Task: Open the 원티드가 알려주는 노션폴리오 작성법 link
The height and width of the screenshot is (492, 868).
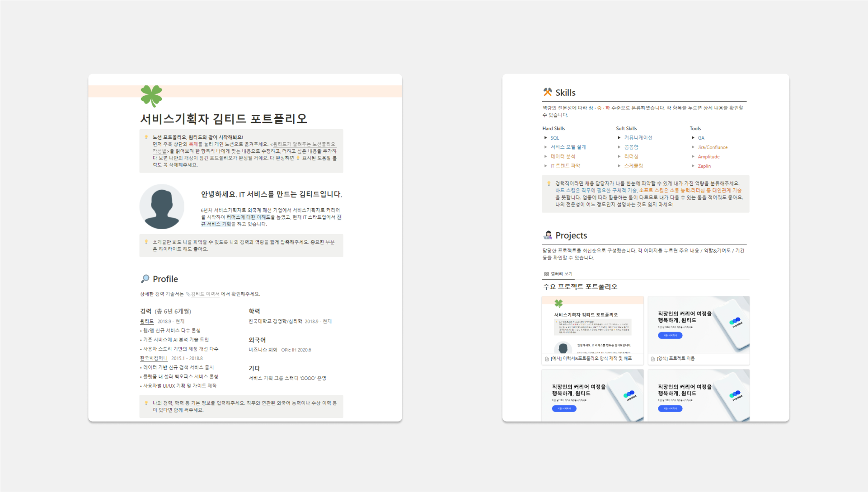Action: [x=244, y=147]
